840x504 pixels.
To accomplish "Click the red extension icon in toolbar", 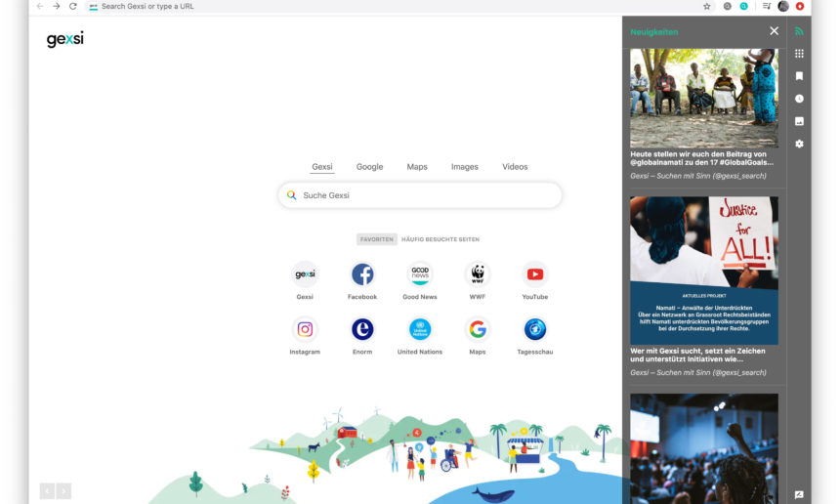I will click(x=800, y=7).
